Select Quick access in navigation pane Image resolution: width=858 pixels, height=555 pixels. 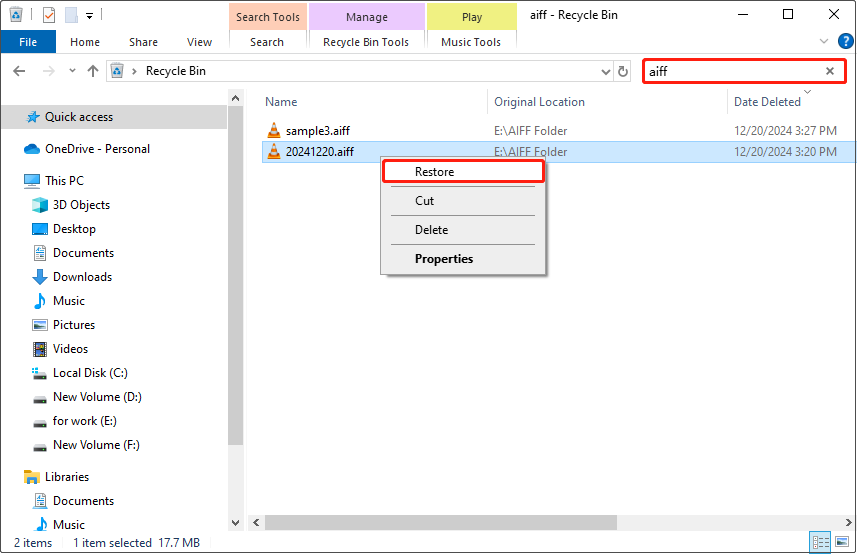click(x=114, y=117)
